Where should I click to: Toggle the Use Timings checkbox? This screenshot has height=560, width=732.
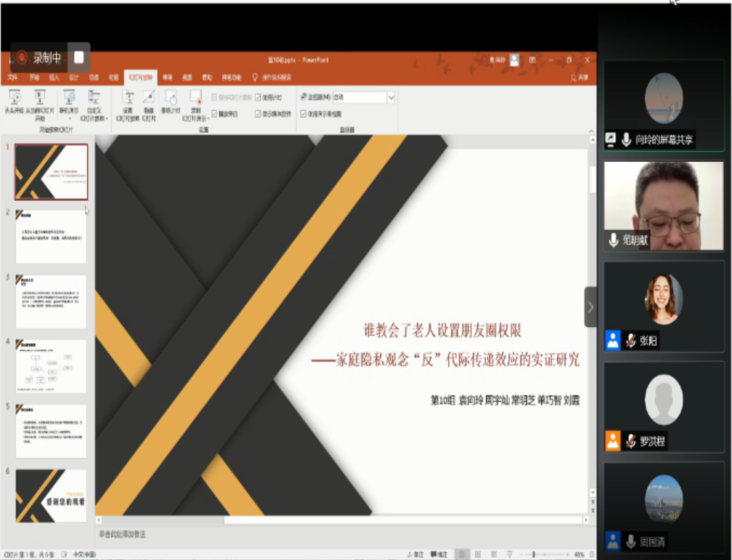point(259,97)
